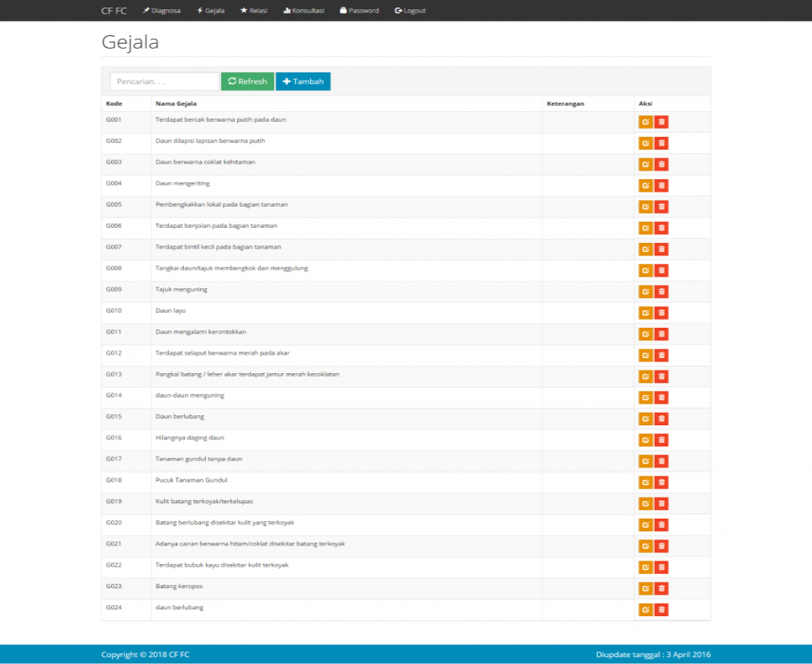The height and width of the screenshot is (664, 812).
Task: Switch to the Relasi navigation item
Action: click(x=254, y=10)
